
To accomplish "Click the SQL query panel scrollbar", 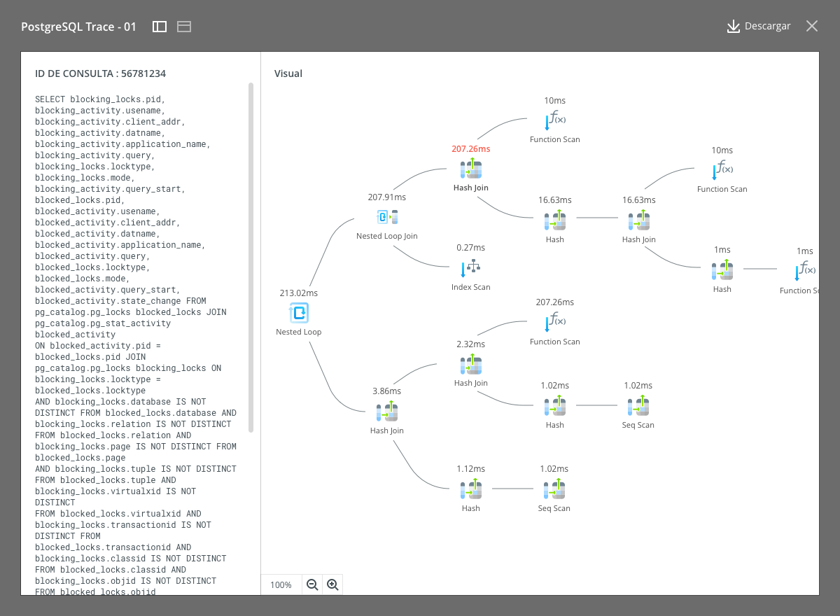I will [251, 258].
